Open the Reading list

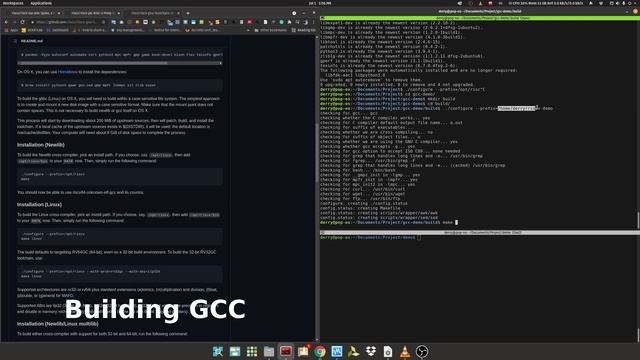pyautogui.click(x=303, y=30)
